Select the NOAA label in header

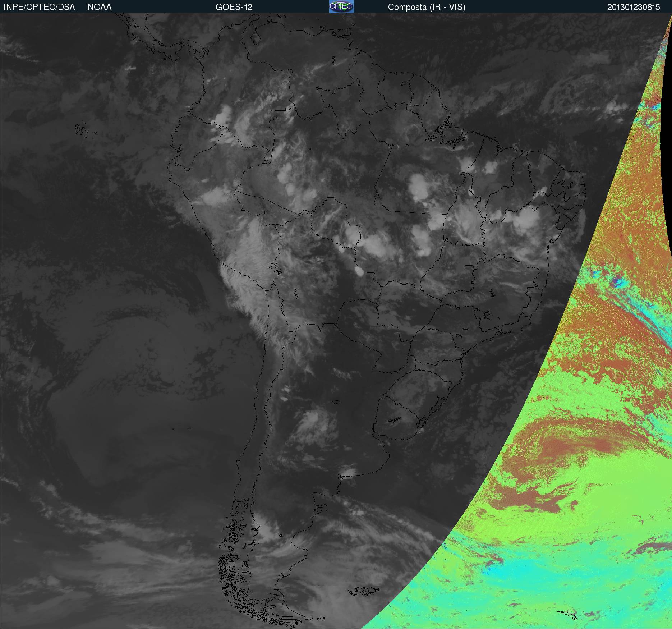100,7
